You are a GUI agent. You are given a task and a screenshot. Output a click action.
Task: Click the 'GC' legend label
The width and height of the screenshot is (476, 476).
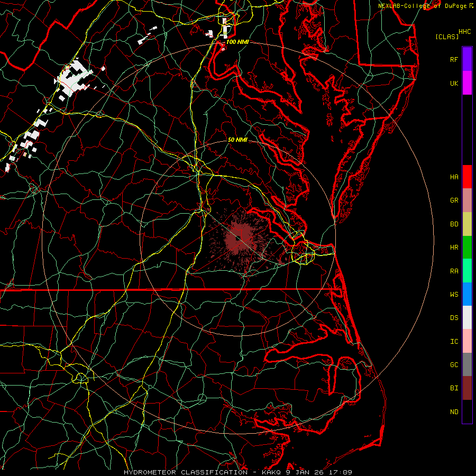tap(454, 365)
